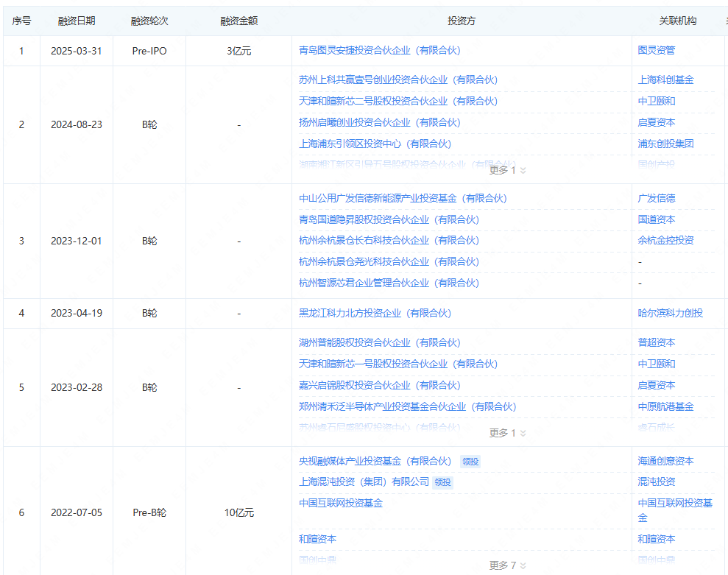728x575 pixels.
Task: Open the 图灵资管 institution link
Action: click(656, 51)
